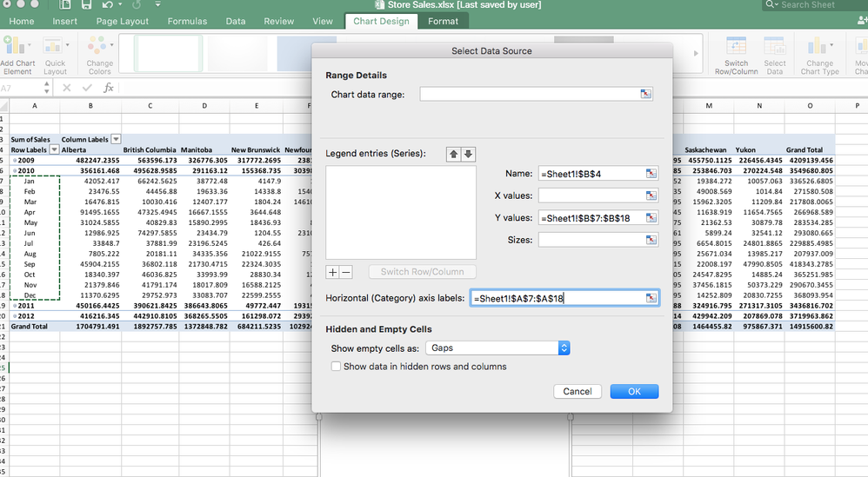Click the empty X values input field

click(598, 195)
